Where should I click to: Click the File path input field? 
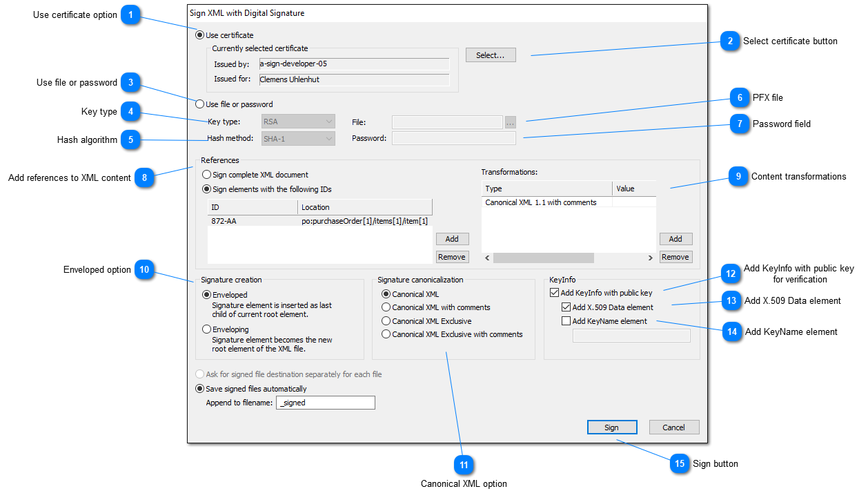point(448,122)
